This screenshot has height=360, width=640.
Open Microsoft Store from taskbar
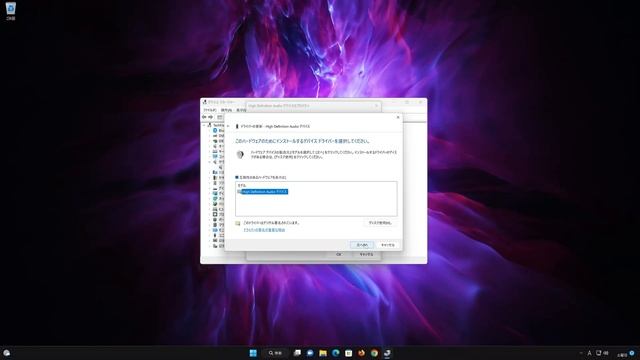tap(348, 353)
